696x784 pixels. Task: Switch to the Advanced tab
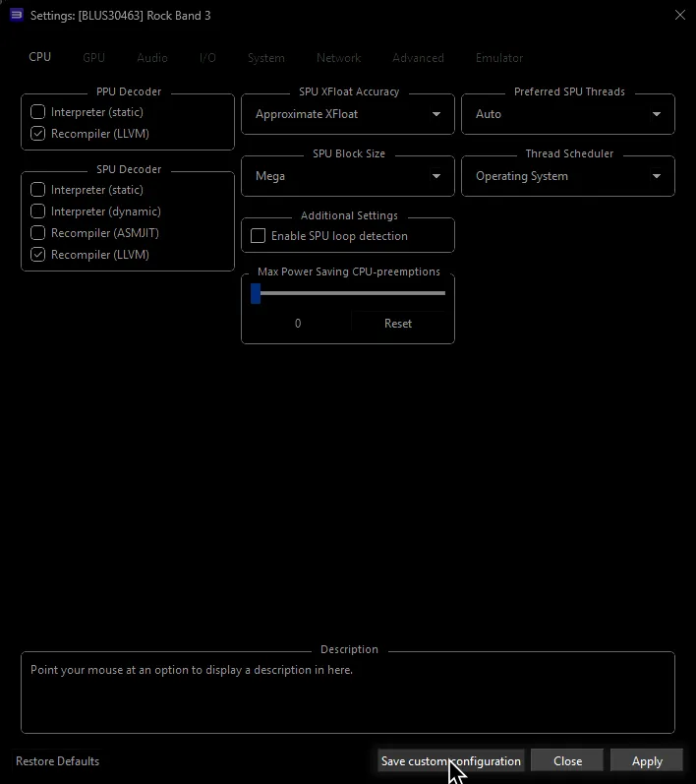pos(418,58)
